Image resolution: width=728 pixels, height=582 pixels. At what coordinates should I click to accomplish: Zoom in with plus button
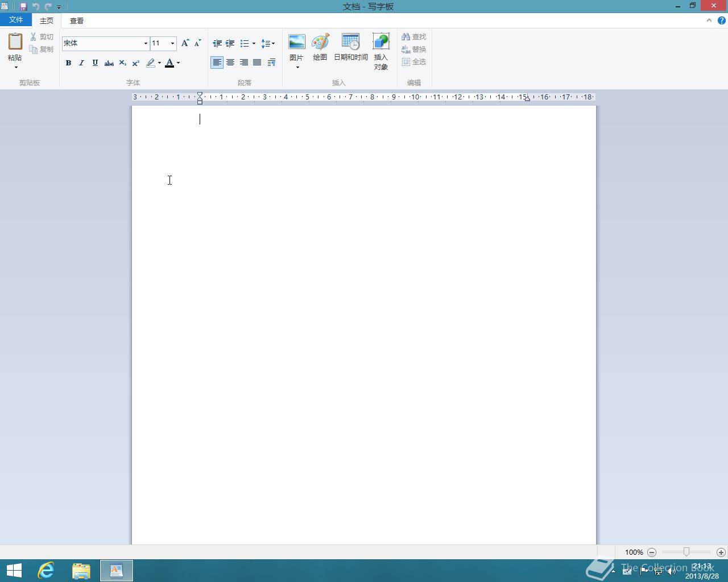click(721, 552)
